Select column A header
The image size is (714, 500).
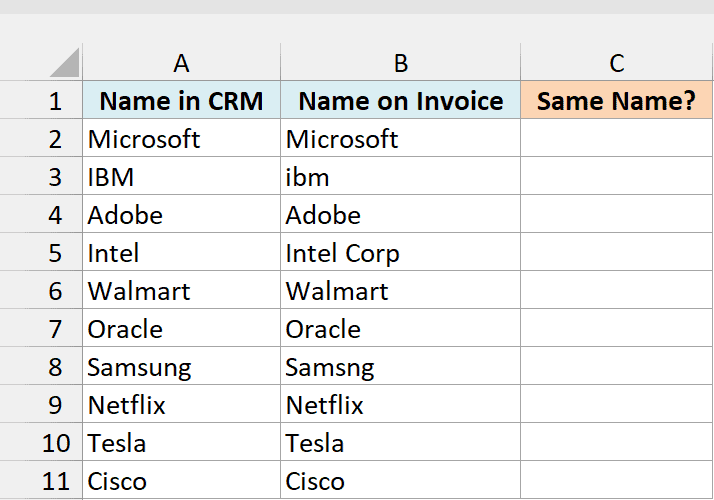click(181, 63)
